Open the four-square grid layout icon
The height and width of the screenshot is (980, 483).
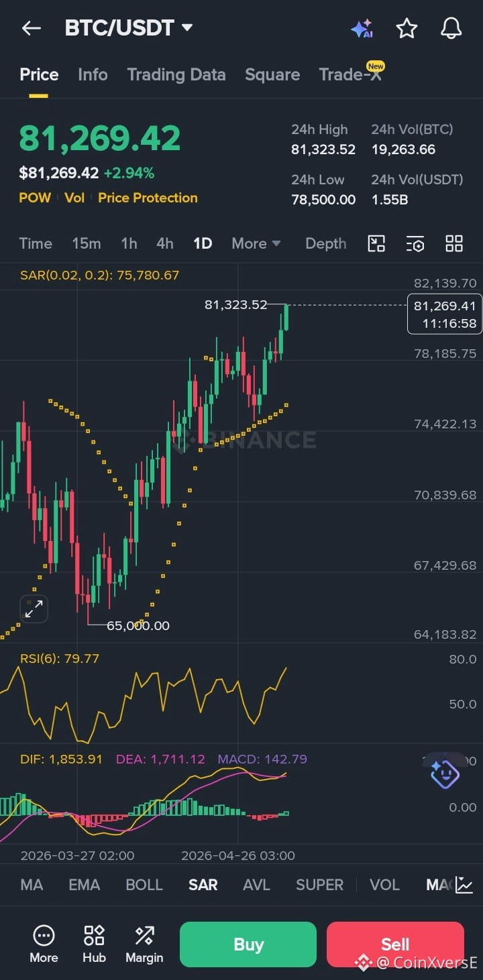point(454,244)
